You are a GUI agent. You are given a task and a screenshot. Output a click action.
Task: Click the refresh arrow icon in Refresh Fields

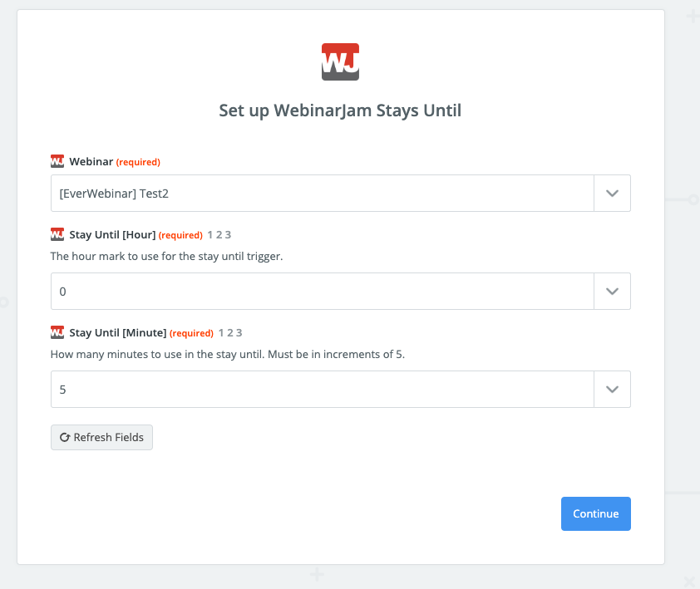[65, 437]
